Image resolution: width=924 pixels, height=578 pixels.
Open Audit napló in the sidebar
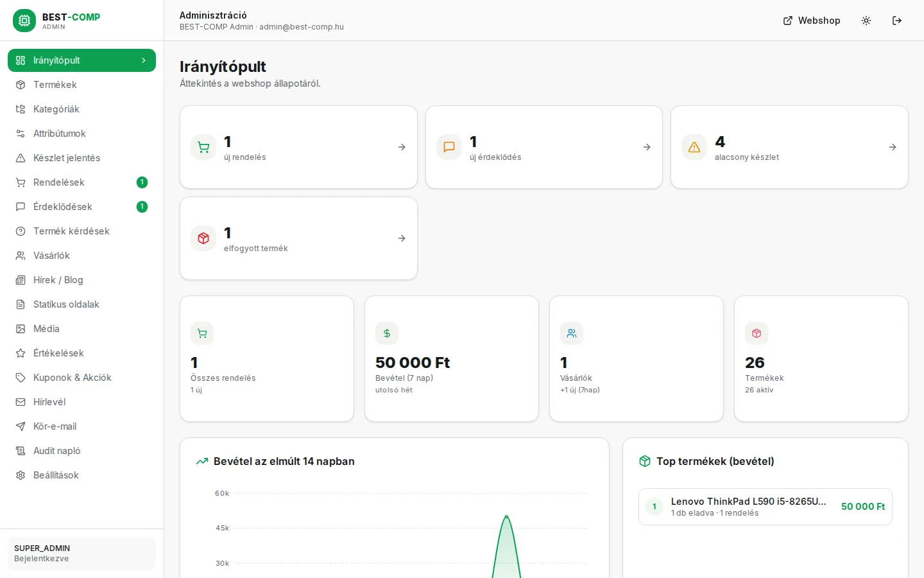pos(81,451)
